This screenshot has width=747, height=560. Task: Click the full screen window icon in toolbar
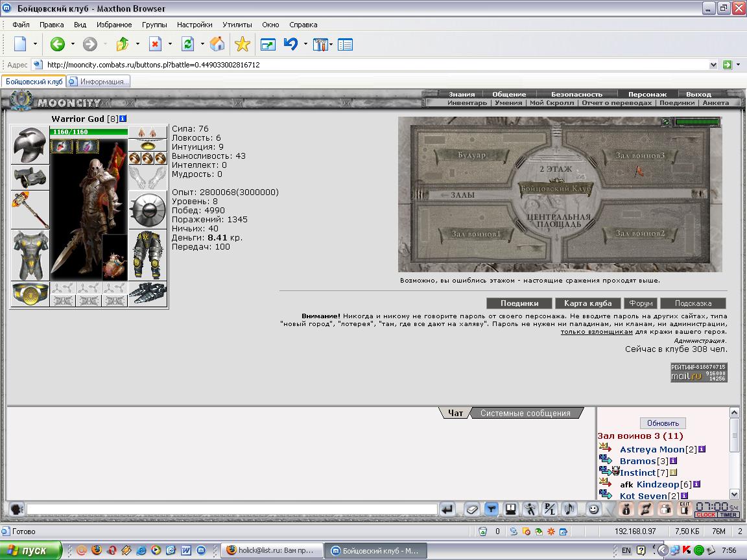pos(268,45)
